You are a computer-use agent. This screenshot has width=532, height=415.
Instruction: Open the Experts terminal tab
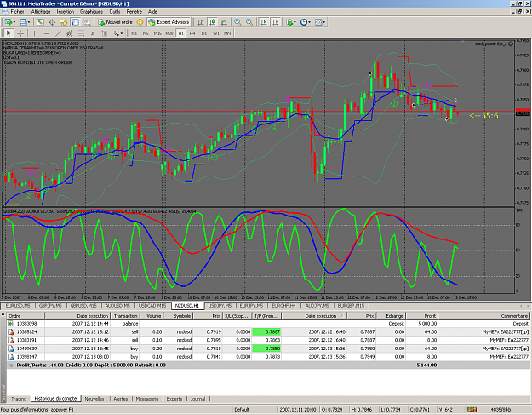pos(174,399)
